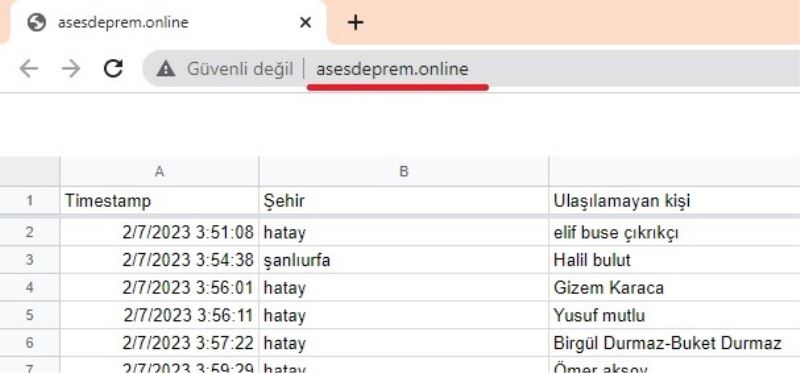
Task: Click the 'Güvenli değil' security label
Action: coord(240,69)
